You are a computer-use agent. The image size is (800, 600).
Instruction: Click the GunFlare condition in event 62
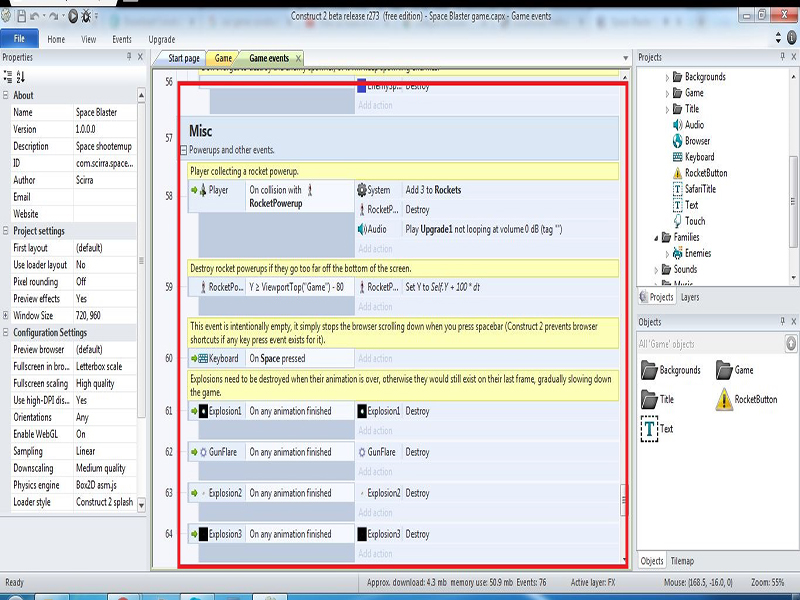pyautogui.click(x=218, y=452)
